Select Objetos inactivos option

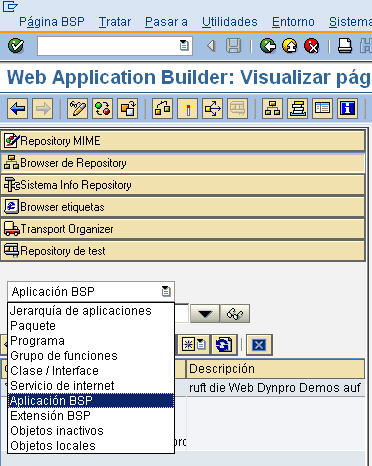(x=91, y=431)
